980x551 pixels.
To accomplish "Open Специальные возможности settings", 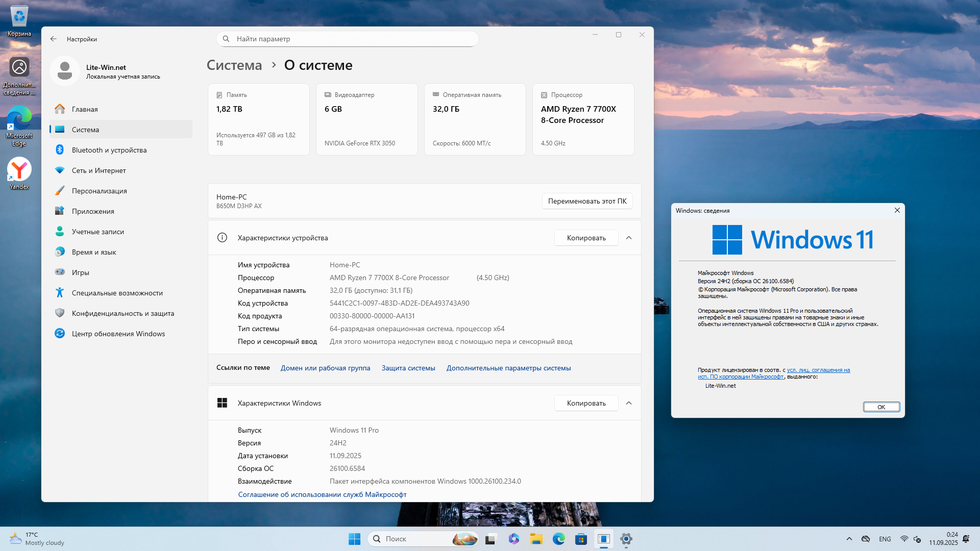I will coord(117,293).
